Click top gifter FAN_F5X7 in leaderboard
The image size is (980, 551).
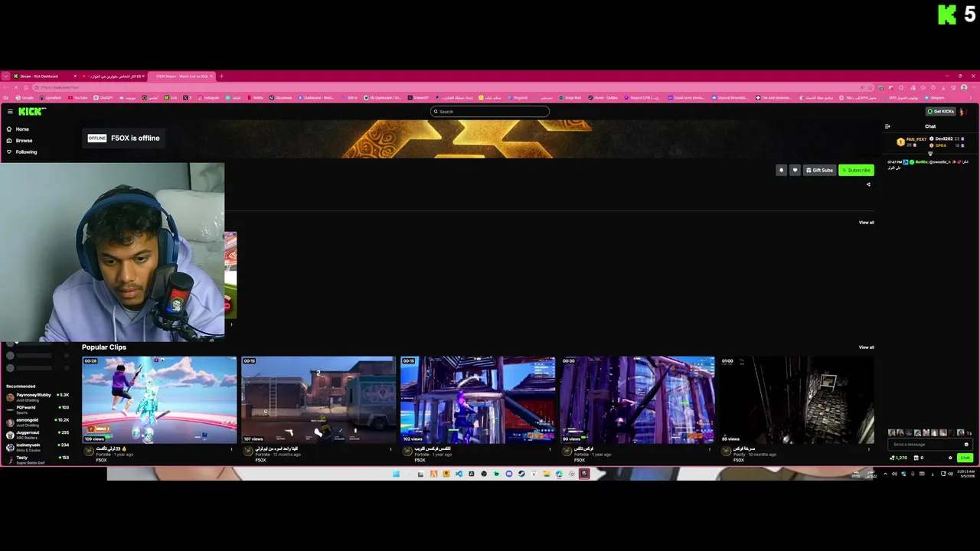[x=913, y=142]
